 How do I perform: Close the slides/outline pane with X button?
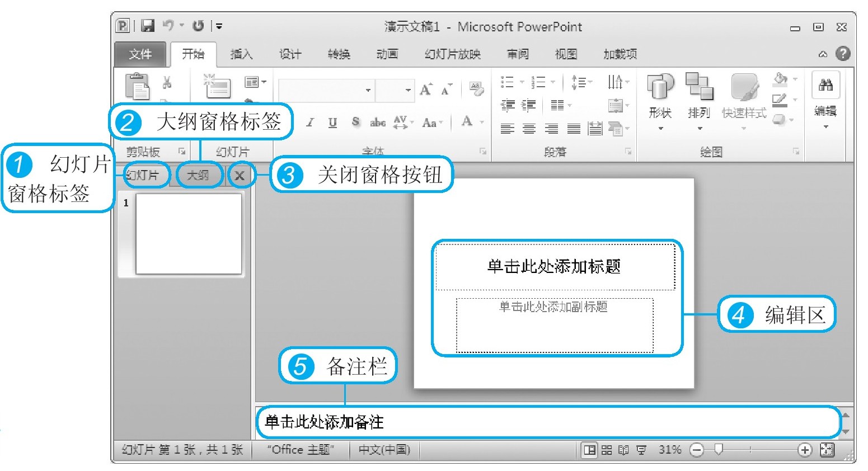coord(240,176)
